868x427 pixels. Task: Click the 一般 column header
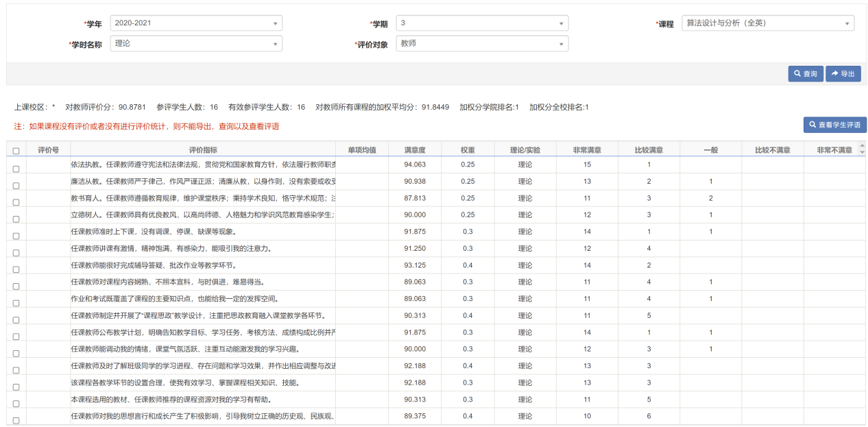coord(710,149)
